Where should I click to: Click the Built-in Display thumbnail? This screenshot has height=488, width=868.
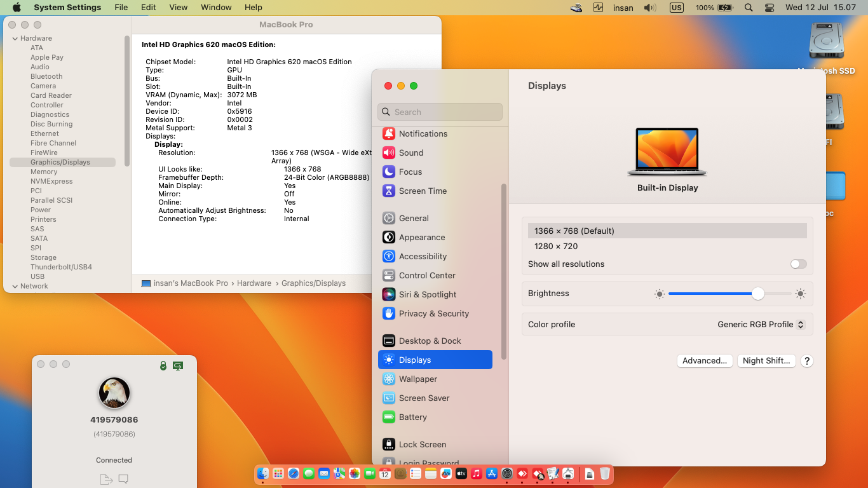667,152
